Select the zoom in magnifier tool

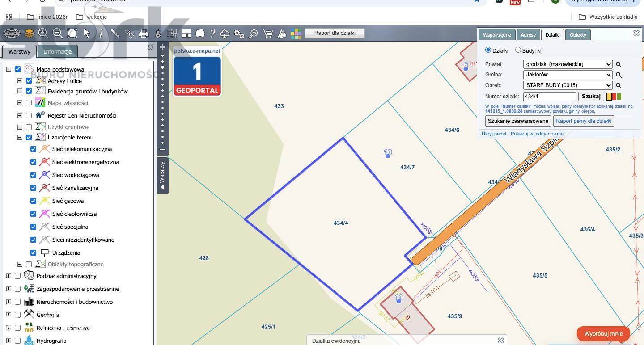(x=43, y=33)
